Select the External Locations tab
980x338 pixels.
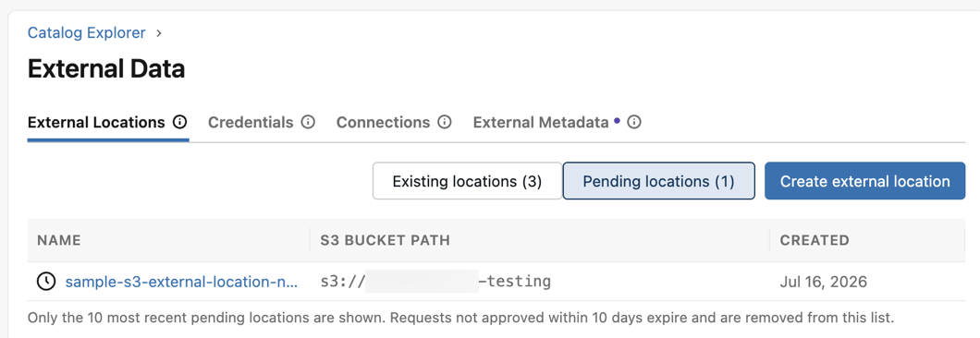pyautogui.click(x=96, y=123)
